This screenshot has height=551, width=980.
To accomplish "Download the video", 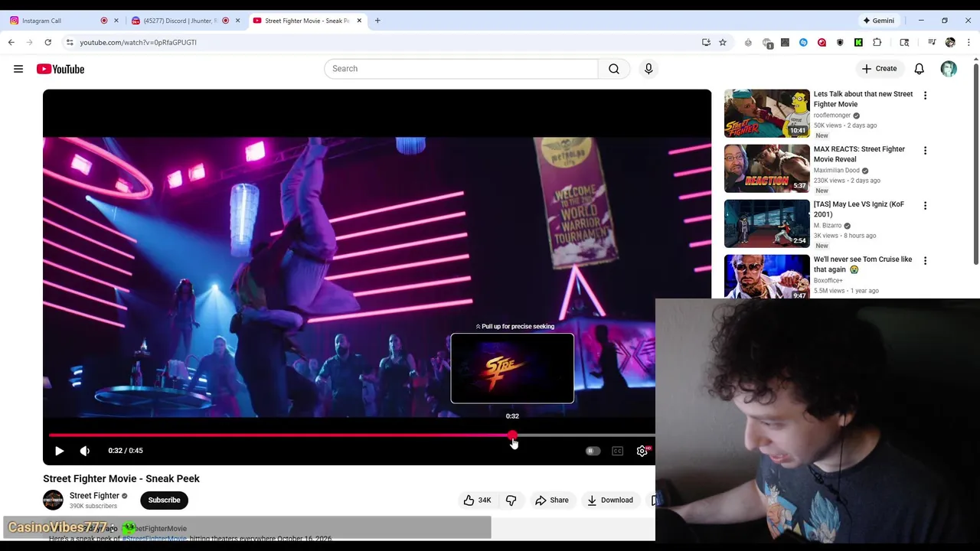I will tap(610, 500).
